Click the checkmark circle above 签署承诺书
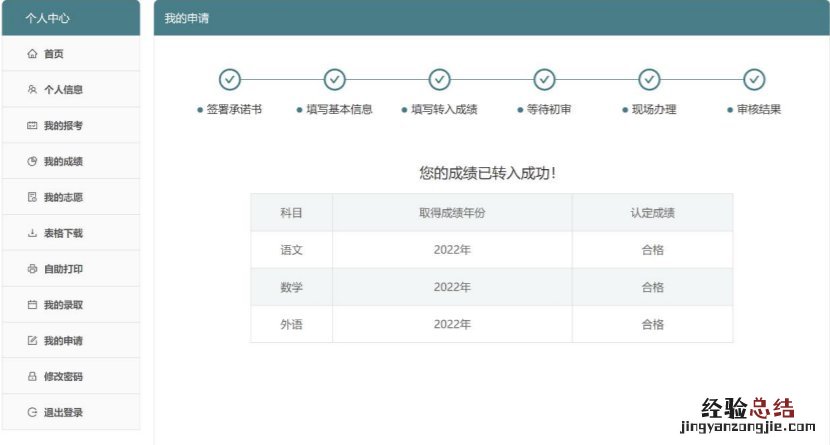 (230, 79)
